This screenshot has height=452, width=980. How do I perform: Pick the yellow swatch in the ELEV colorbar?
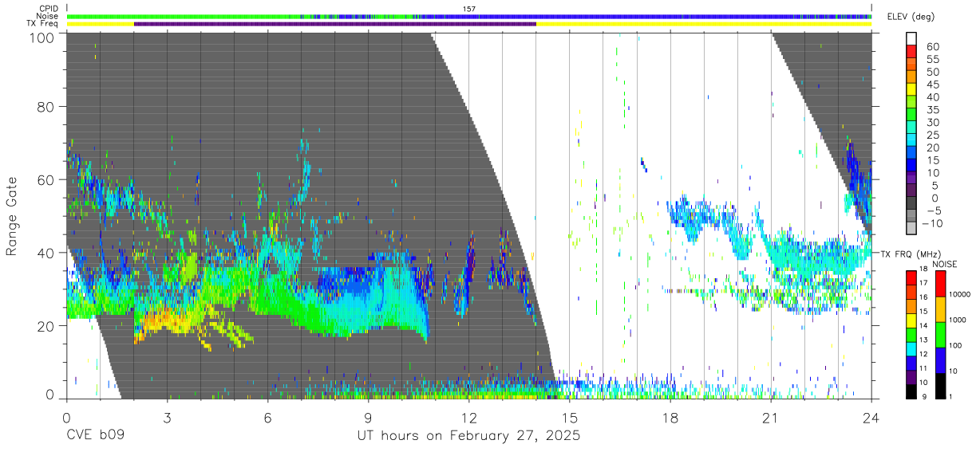coord(911,88)
